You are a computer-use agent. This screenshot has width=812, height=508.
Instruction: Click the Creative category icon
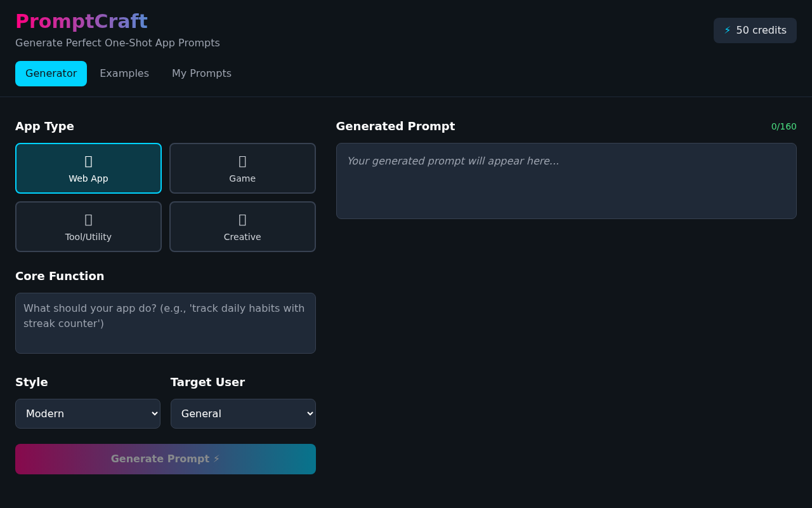pyautogui.click(x=242, y=220)
